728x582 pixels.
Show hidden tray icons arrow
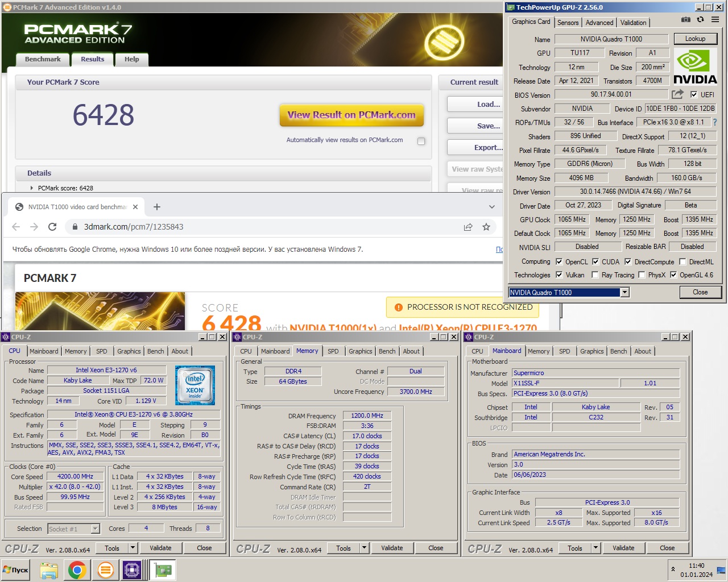(673, 569)
